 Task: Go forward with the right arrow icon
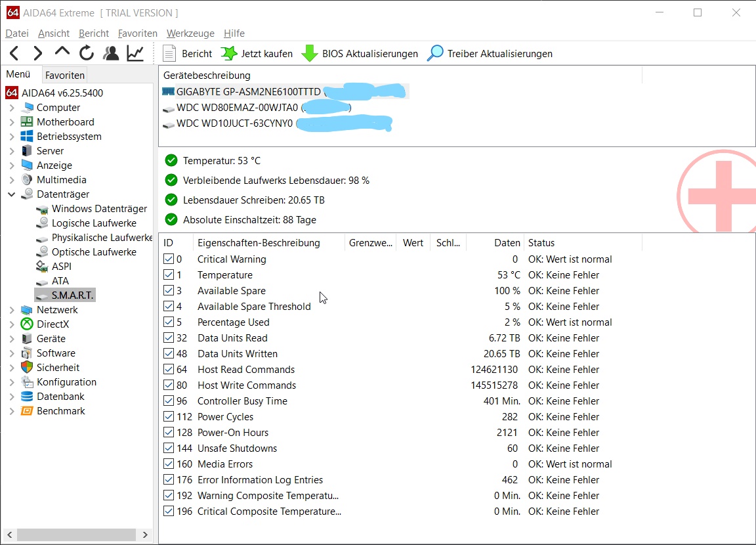pos(37,53)
